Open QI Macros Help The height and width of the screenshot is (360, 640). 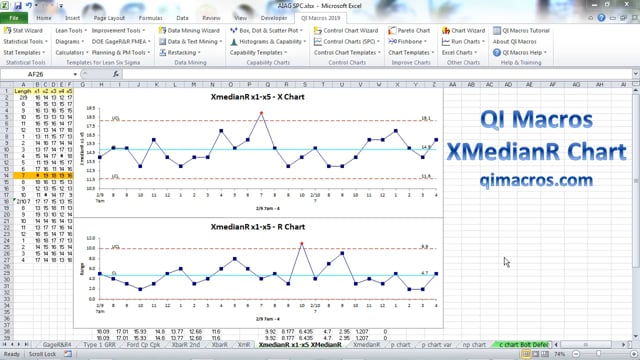tap(520, 53)
